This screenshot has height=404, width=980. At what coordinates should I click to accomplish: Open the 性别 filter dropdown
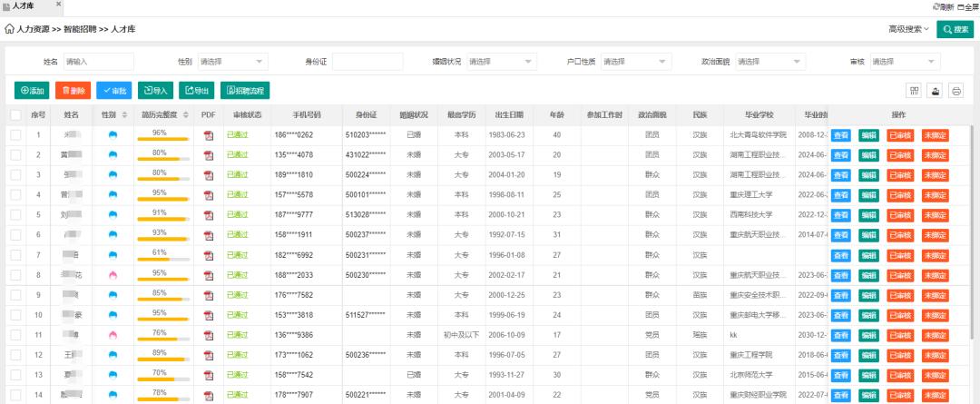232,62
